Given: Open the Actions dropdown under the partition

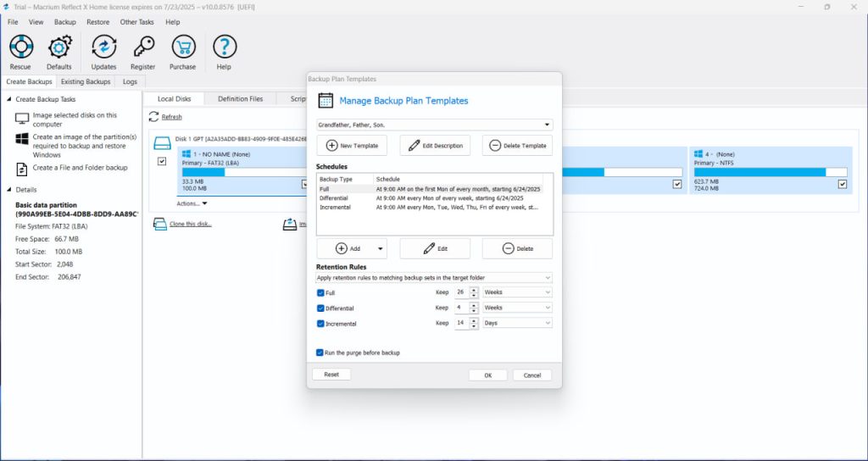Looking at the screenshot, I should (192, 203).
